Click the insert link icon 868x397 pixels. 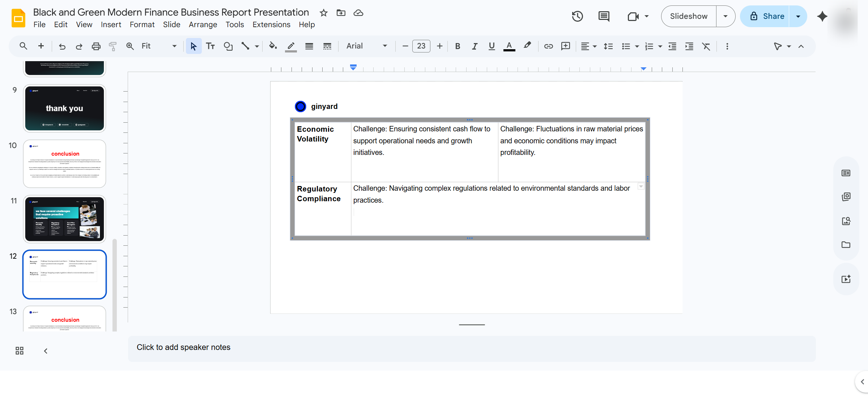(x=548, y=46)
